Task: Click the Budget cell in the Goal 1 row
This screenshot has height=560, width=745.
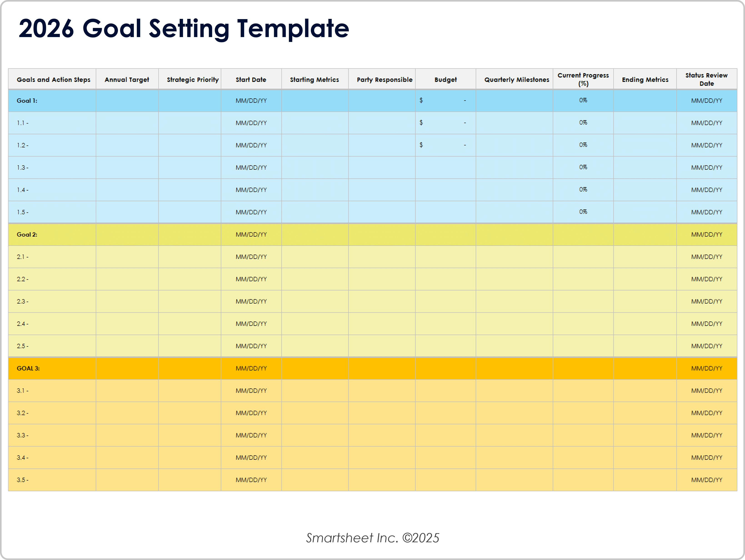Action: click(445, 101)
